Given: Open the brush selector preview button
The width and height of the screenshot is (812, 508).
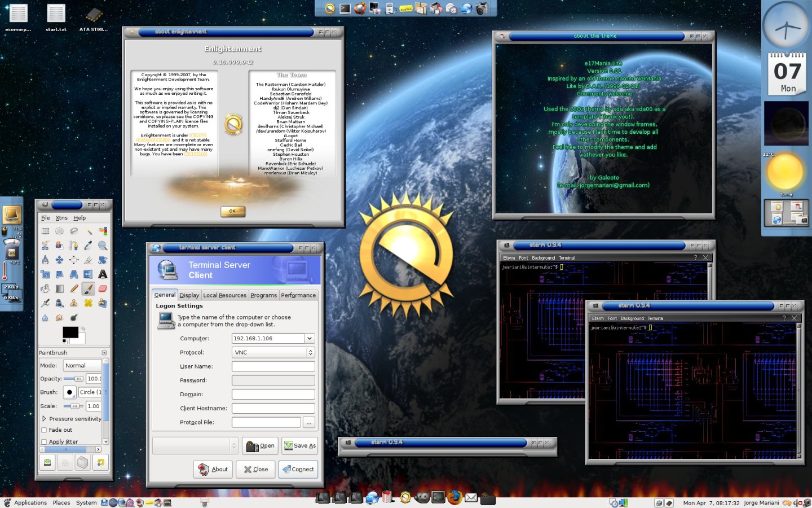Looking at the screenshot, I should [x=69, y=392].
